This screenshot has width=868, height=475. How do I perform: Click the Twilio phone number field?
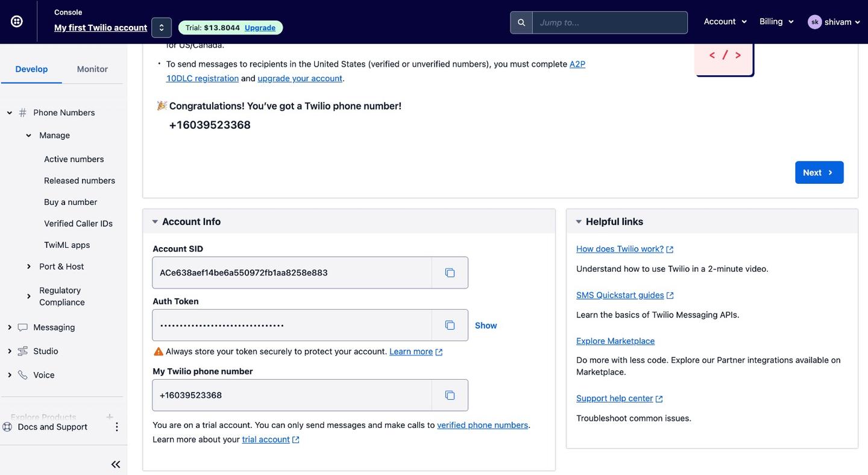pos(292,395)
